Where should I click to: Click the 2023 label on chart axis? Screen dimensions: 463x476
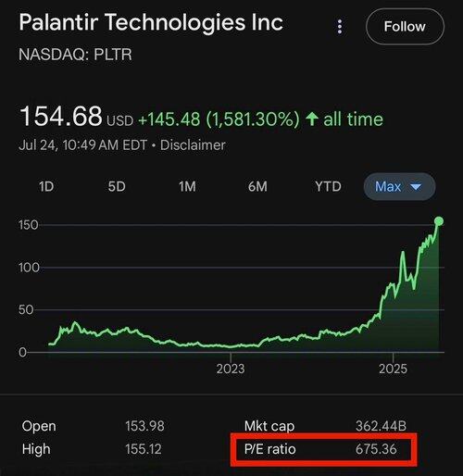tap(231, 369)
